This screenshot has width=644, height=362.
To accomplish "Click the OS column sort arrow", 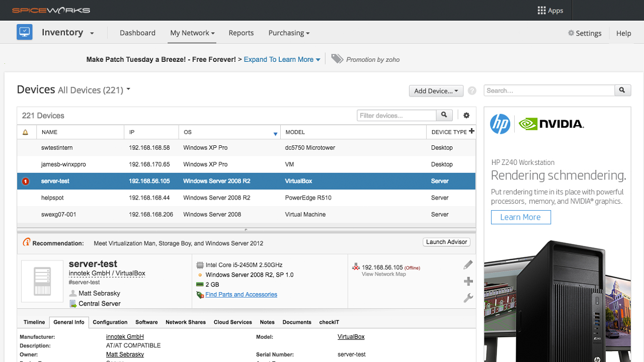I will pyautogui.click(x=275, y=134).
